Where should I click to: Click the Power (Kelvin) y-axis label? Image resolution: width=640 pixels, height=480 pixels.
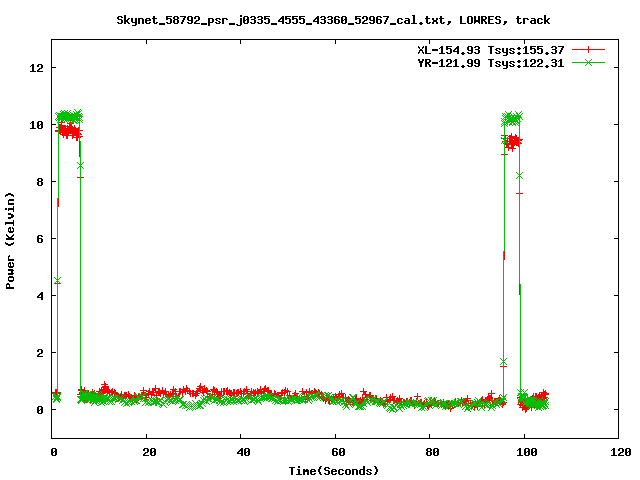pos(10,241)
